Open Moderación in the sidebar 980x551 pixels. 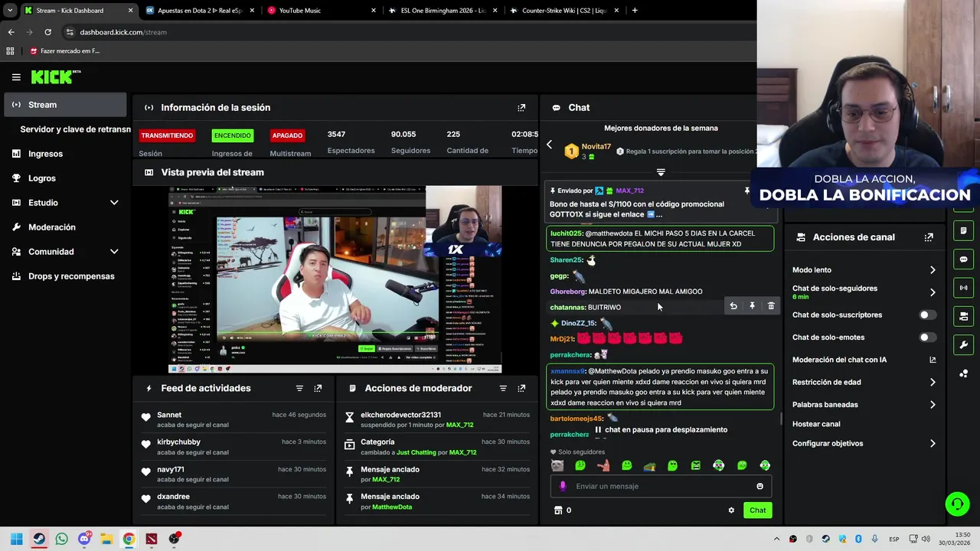point(65,227)
